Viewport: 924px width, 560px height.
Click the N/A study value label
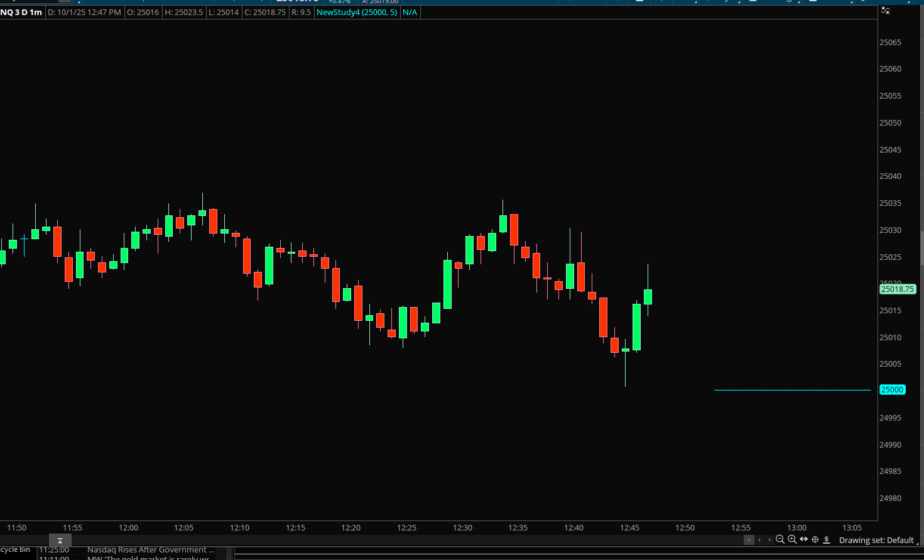(x=410, y=13)
